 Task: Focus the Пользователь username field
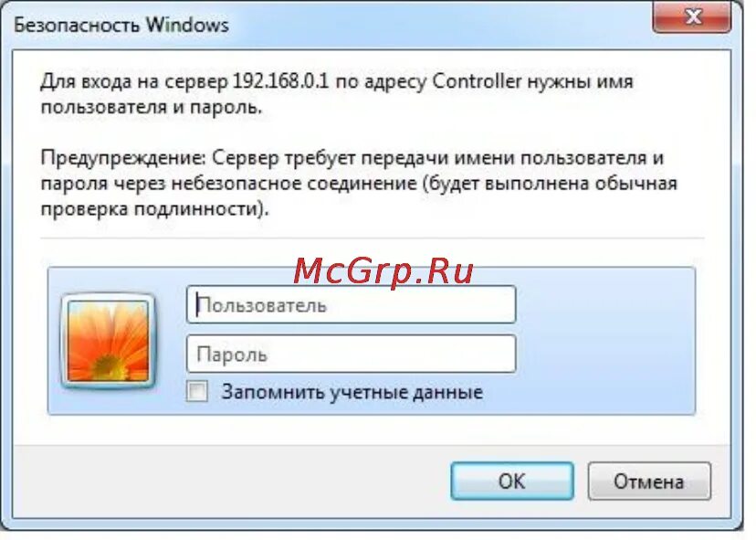tap(351, 304)
